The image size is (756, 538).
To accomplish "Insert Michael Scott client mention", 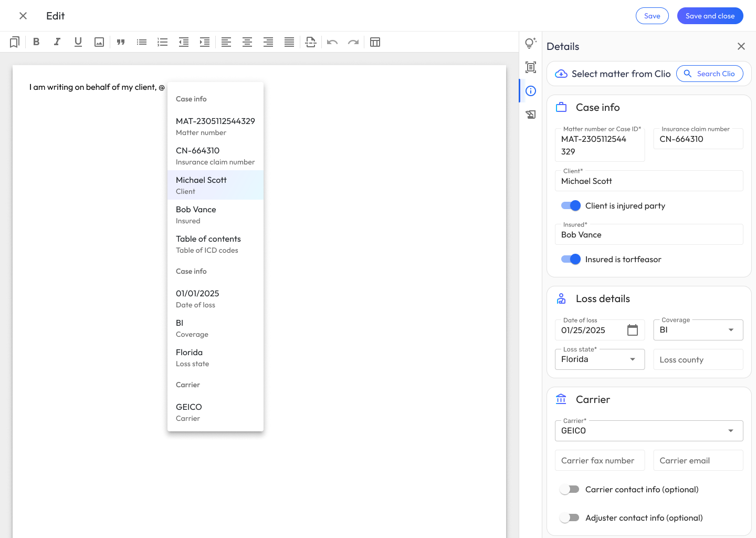I will [x=215, y=185].
